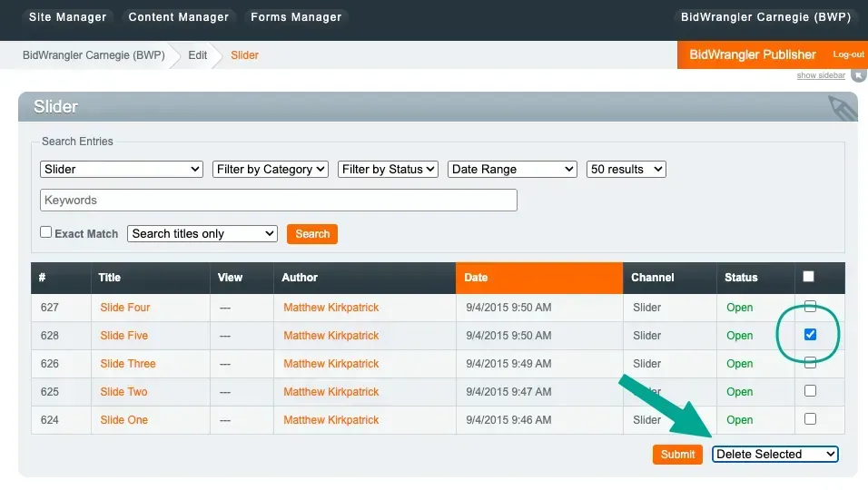Click the Log-out link
Viewport: 868px width, 490px height.
[x=848, y=54]
